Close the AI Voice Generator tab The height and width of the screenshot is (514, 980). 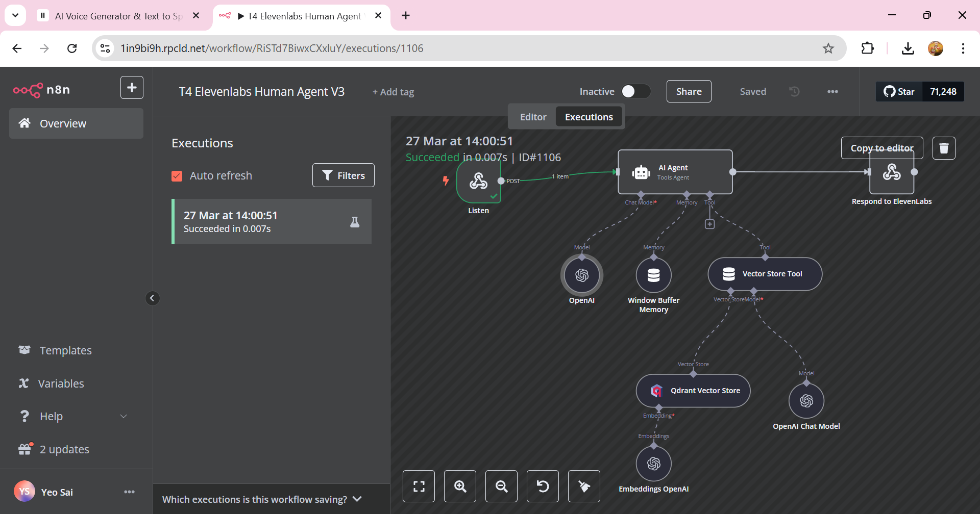click(196, 16)
